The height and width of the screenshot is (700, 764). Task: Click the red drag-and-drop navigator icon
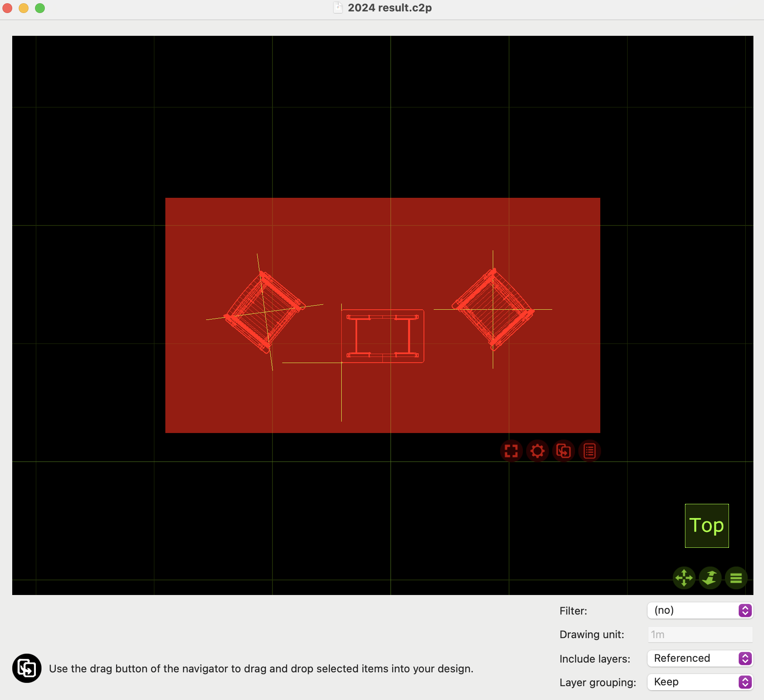click(x=563, y=451)
